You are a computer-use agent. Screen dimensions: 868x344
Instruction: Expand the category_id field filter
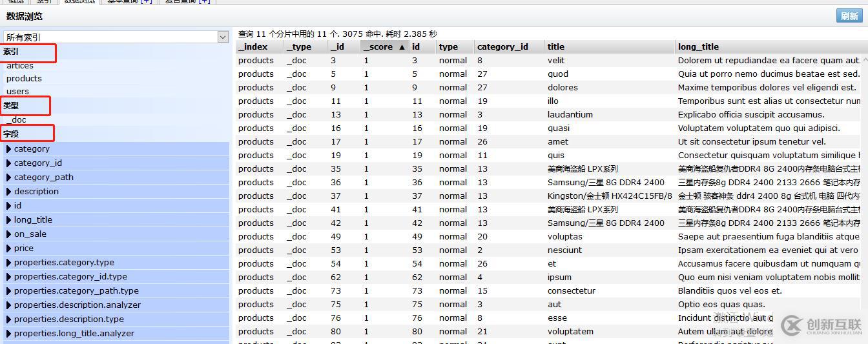click(116, 163)
